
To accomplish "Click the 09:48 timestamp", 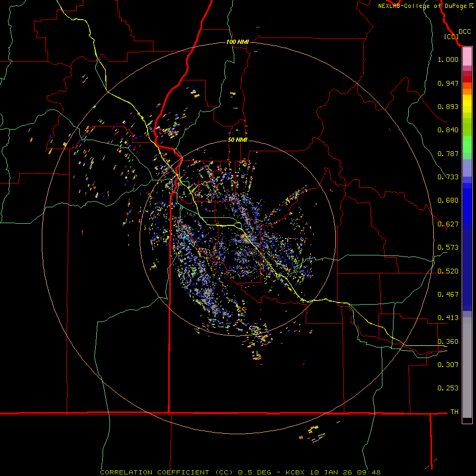I will pyautogui.click(x=369, y=472).
